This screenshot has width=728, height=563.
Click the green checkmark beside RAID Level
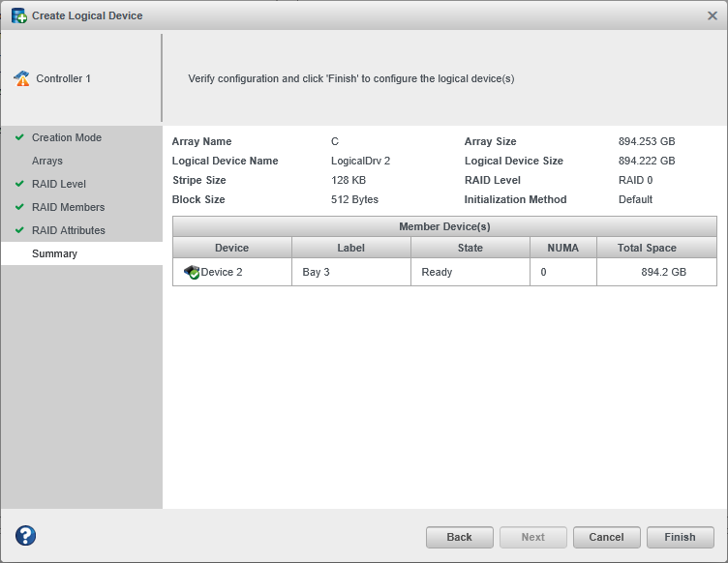(19, 184)
